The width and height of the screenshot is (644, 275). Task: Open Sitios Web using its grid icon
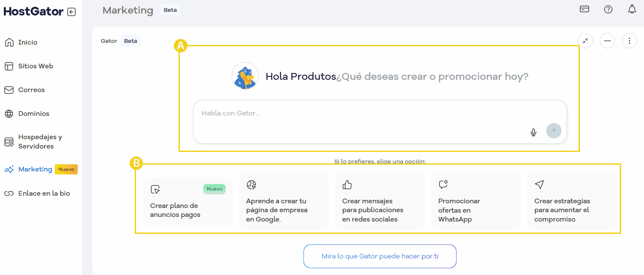point(9,66)
